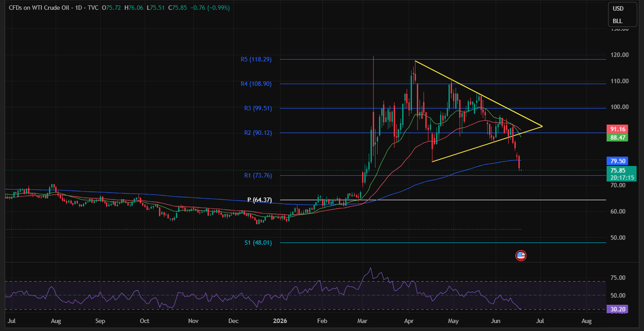Select the BLL unit label
This screenshot has width=644, height=331.
tap(618, 21)
